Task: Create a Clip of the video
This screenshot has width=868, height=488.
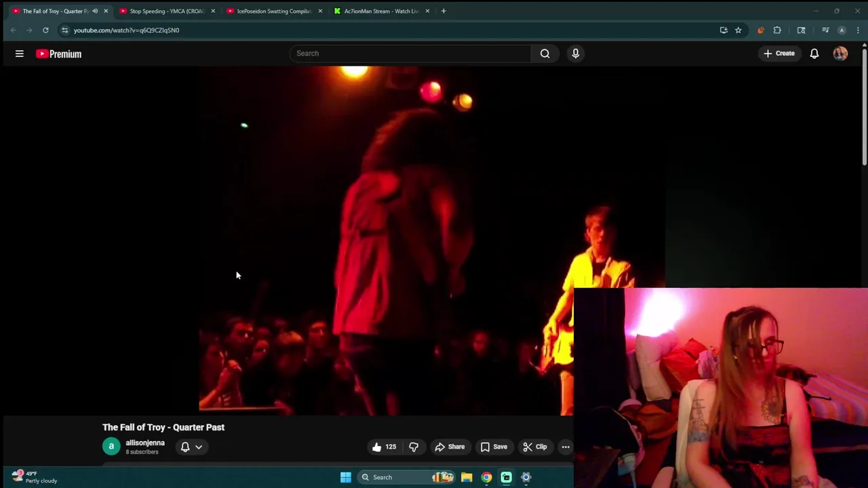Action: (x=535, y=447)
